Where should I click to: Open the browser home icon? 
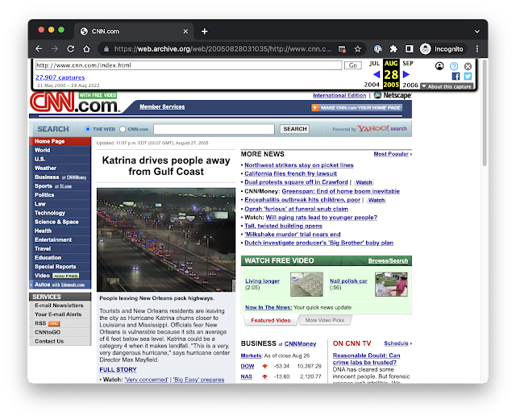pos(86,49)
